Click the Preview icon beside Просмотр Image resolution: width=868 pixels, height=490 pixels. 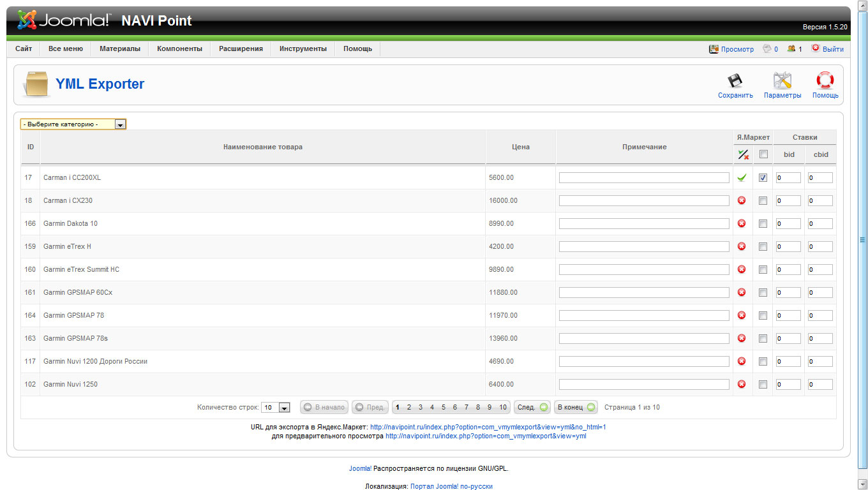coord(714,49)
